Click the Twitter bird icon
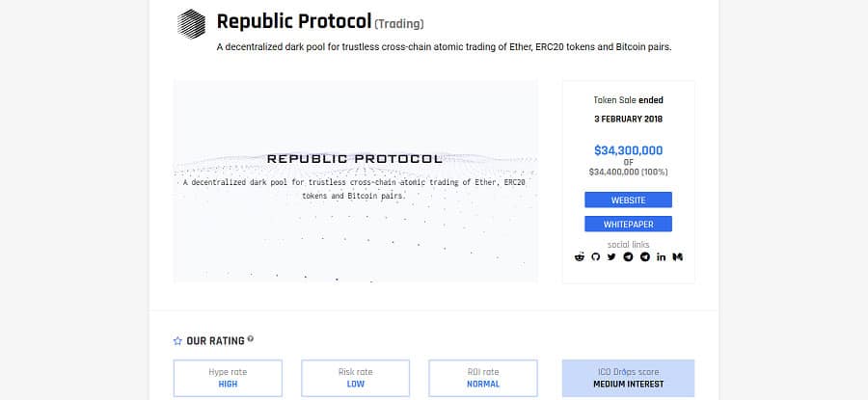 point(611,257)
